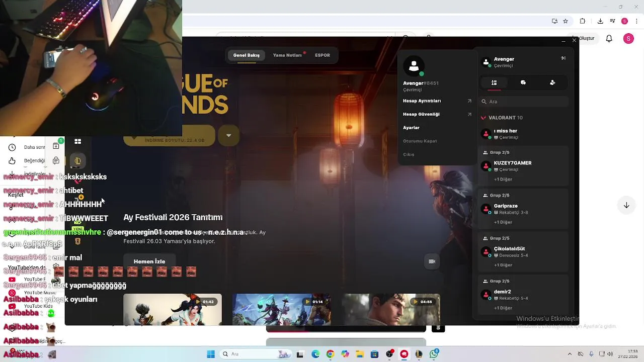644x362 pixels.
Task: Open YouTube notifications bell
Action: (x=609, y=39)
